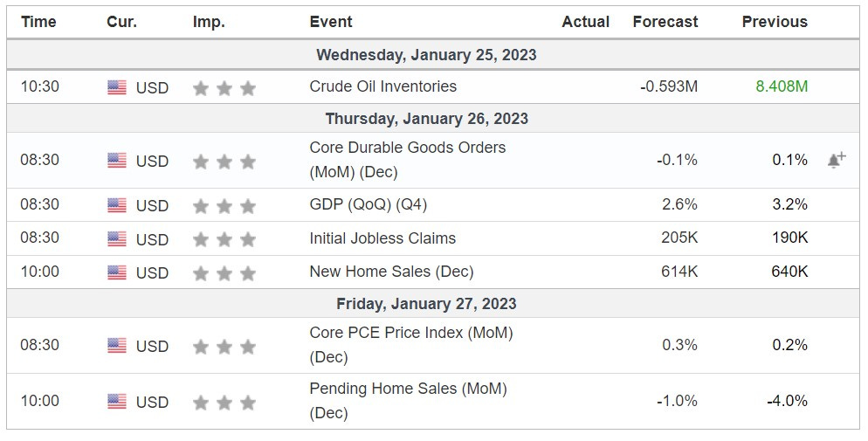This screenshot has height=441, width=868.
Task: Open the Initial Jobless Claims event
Action: pyautogui.click(x=382, y=238)
